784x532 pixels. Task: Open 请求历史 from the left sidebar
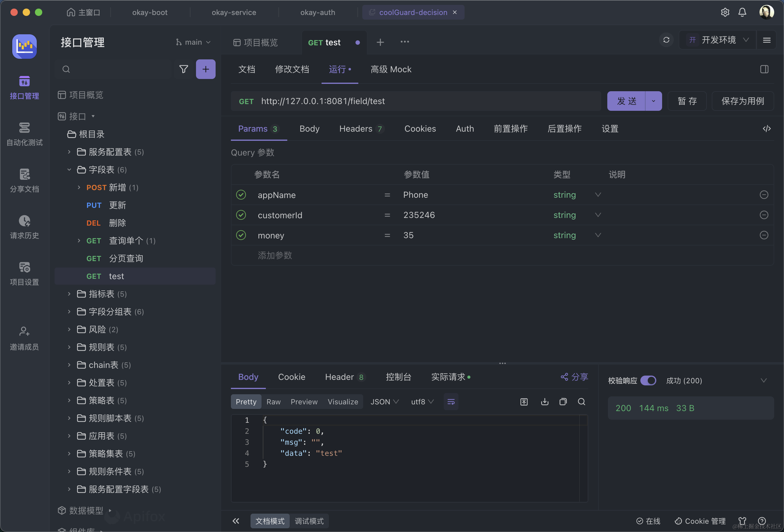pyautogui.click(x=24, y=227)
